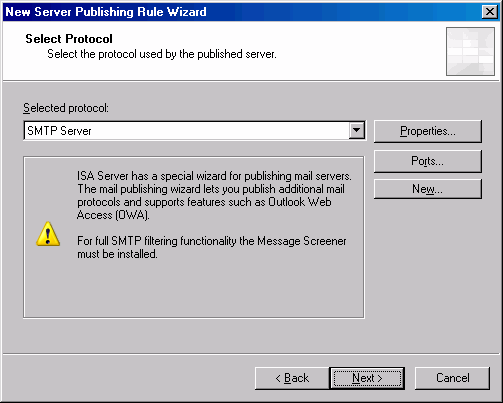Continue the wizard with Next
503x403 pixels.
click(x=367, y=378)
